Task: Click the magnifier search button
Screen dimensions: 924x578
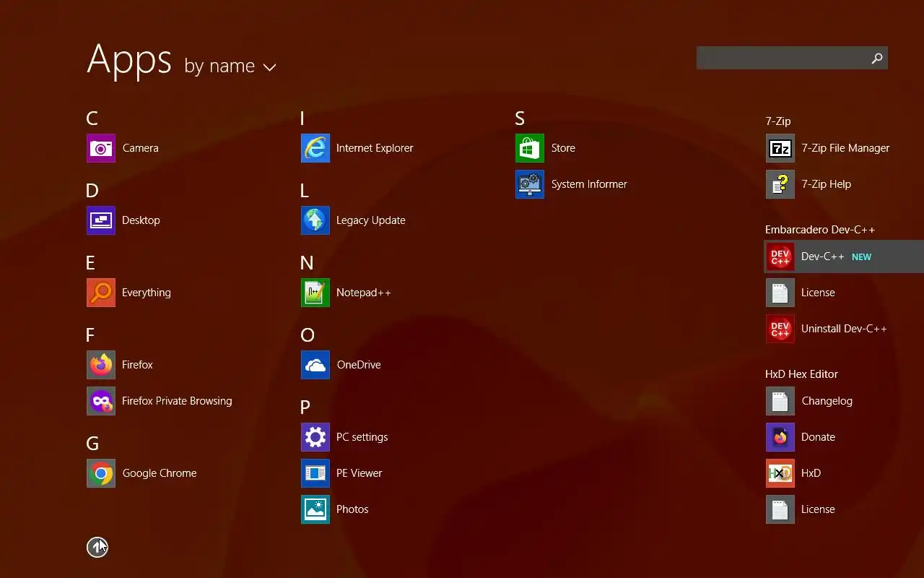Action: [x=877, y=58]
